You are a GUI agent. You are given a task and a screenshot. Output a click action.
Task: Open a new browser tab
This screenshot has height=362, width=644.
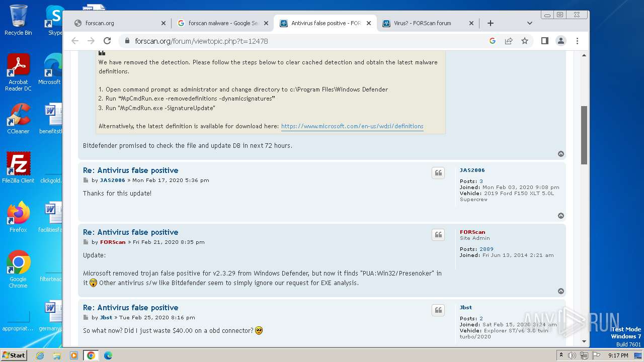(x=491, y=23)
